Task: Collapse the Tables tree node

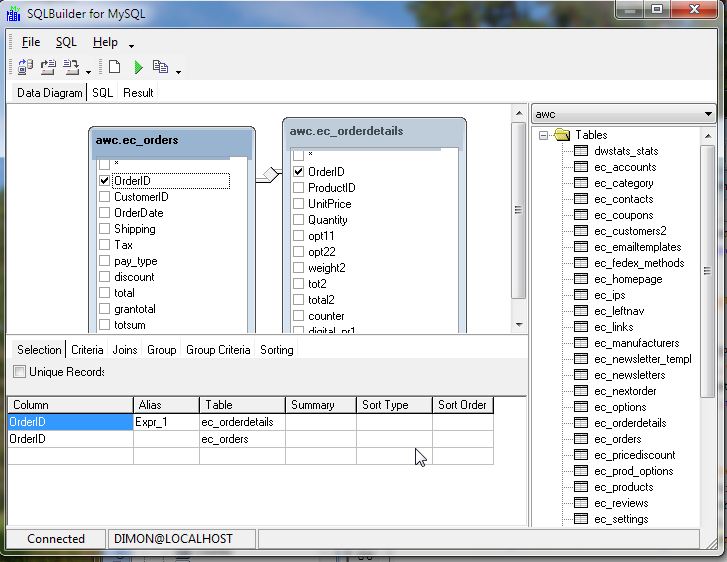Action: point(543,135)
